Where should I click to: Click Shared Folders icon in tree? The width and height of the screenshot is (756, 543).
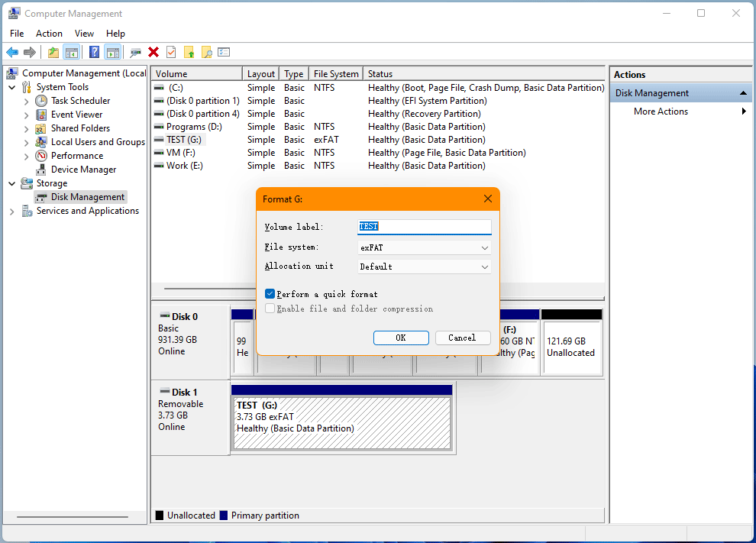click(41, 129)
